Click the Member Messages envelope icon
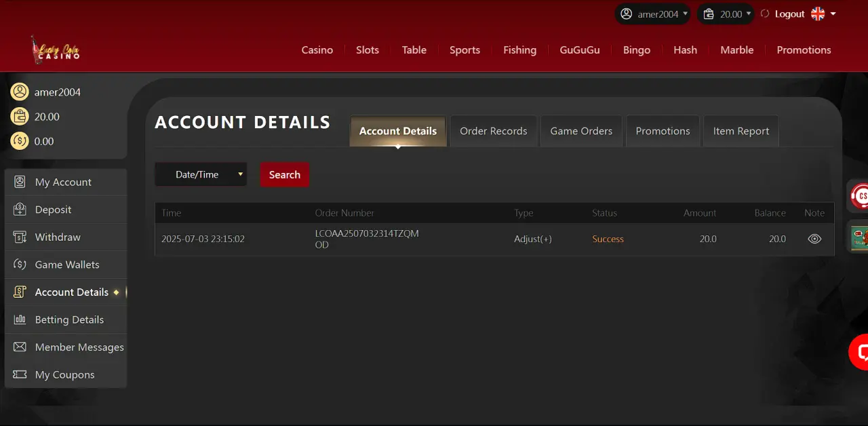 [20, 347]
